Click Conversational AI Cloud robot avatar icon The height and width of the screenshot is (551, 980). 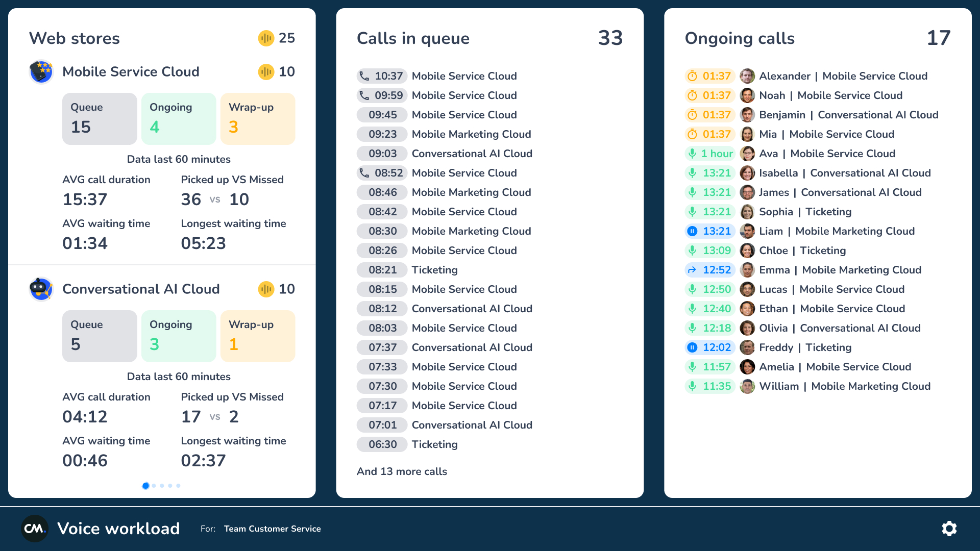[x=41, y=289]
